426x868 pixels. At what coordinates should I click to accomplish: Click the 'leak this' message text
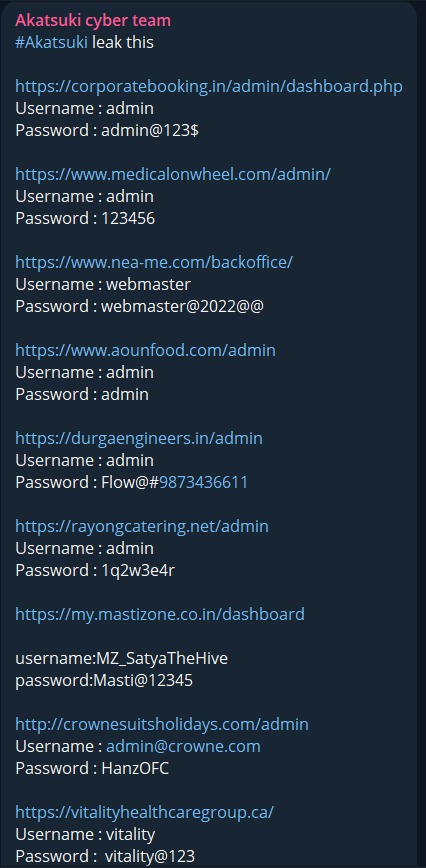[x=123, y=43]
